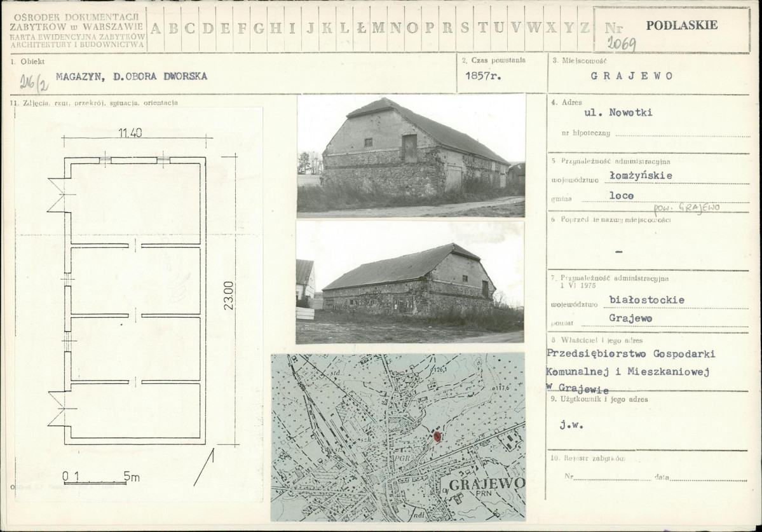Select the województwo value łomżyńskie

[x=632, y=176]
